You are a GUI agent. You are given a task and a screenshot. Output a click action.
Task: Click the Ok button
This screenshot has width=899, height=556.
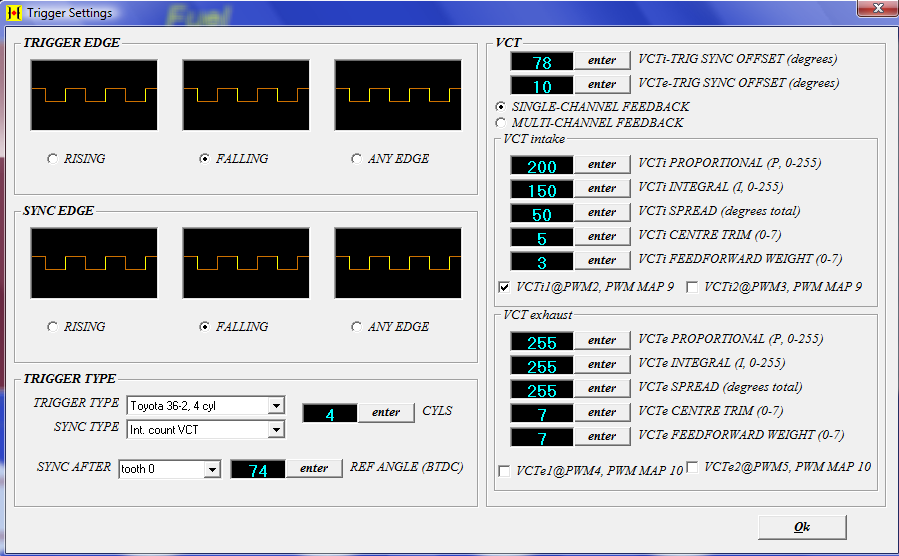tap(802, 527)
